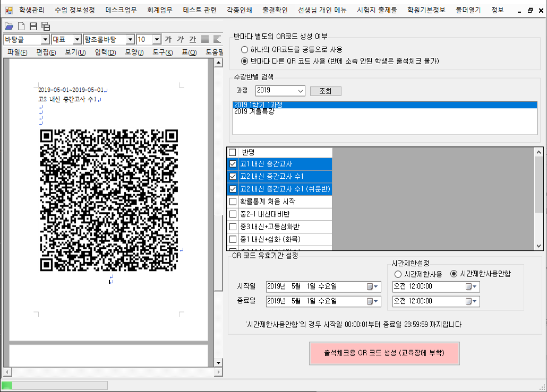Click the class list vertical scrollbar thumb
Image resolution: width=547 pixels, height=392 pixels.
pos(539,185)
